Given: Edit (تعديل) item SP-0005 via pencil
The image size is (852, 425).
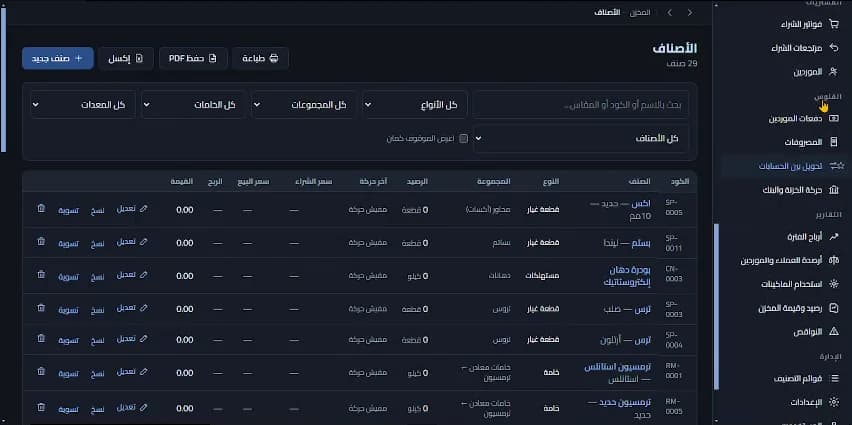Looking at the screenshot, I should (131, 209).
